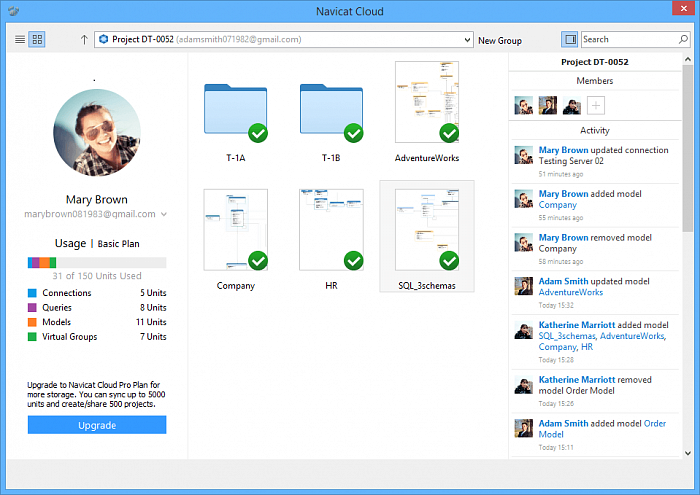Expand the account email dropdown arrow
This screenshot has width=700, height=495.
164,214
